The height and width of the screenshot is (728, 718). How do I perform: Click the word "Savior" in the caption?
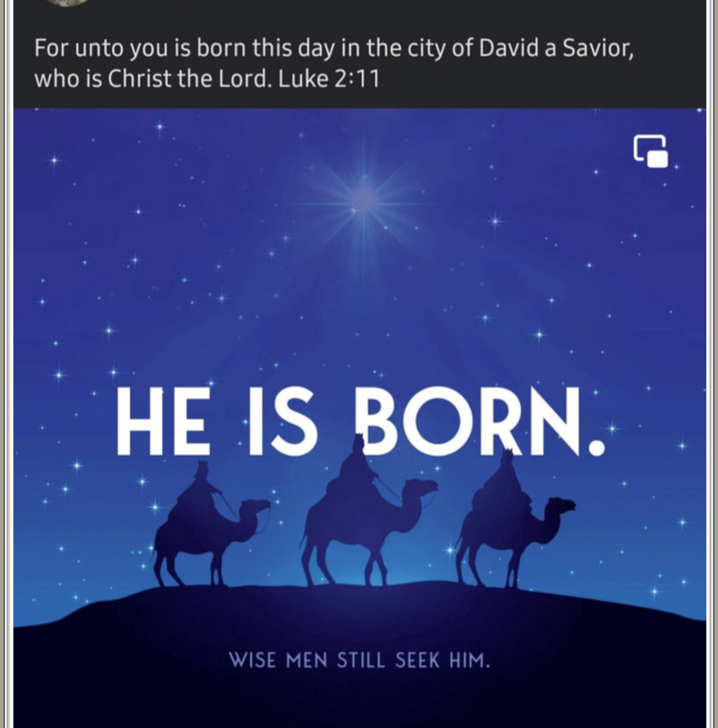coord(597,48)
